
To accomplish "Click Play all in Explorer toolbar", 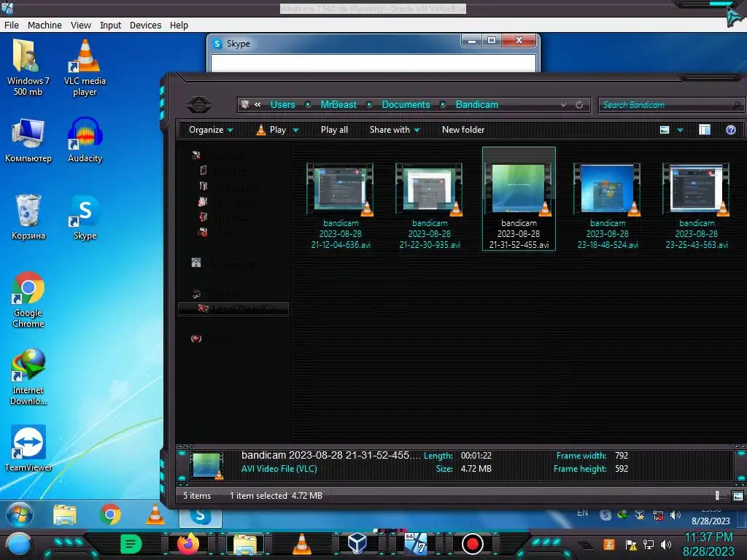I will pyautogui.click(x=334, y=130).
